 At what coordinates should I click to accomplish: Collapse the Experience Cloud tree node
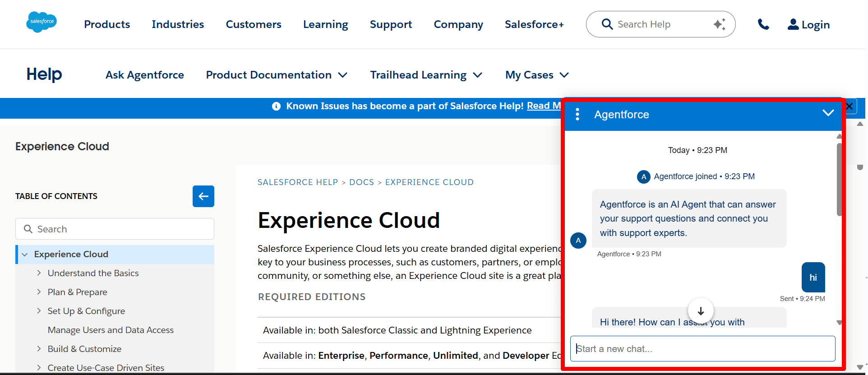[25, 255]
